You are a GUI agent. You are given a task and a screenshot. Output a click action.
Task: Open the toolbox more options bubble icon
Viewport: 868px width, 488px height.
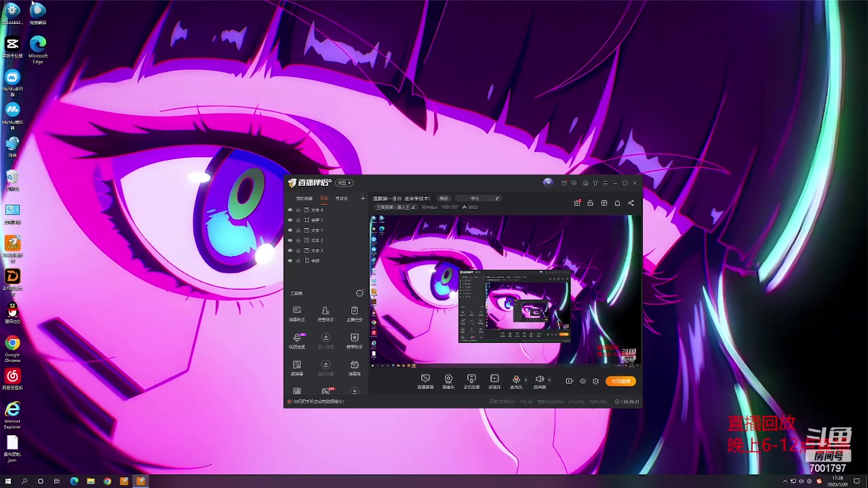pyautogui.click(x=359, y=293)
